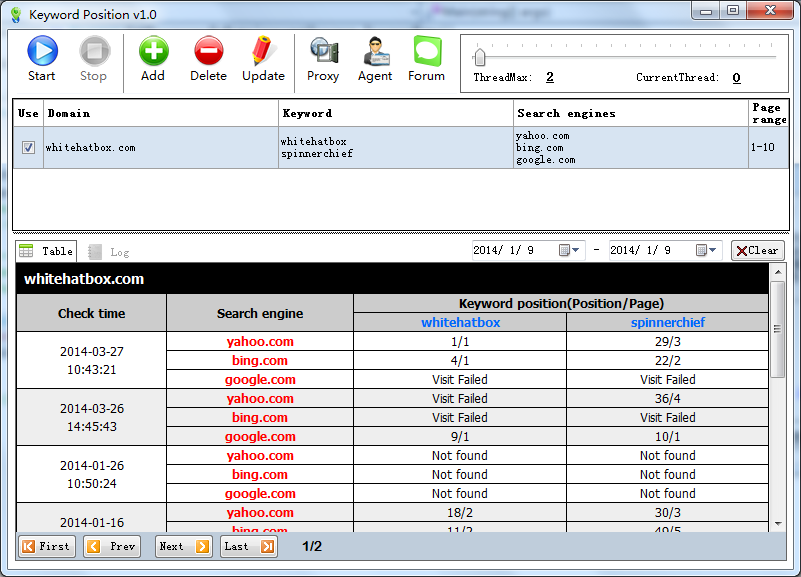Jump to the Last results page
The height and width of the screenshot is (577, 801).
pos(249,546)
